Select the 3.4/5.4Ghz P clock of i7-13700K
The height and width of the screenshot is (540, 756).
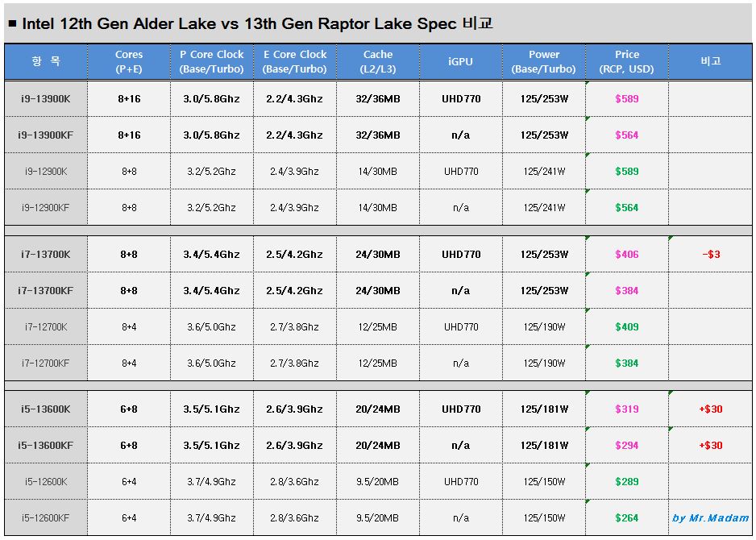(212, 254)
